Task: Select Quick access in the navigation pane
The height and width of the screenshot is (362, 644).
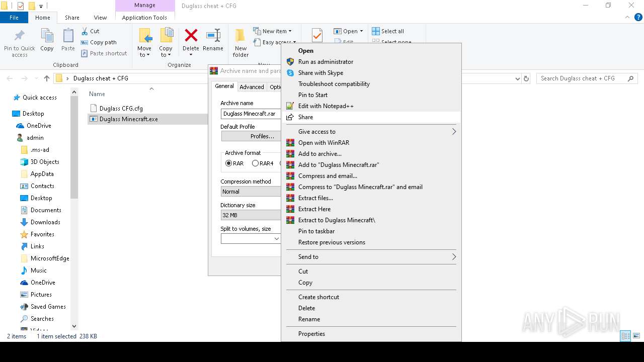Action: pos(40,98)
